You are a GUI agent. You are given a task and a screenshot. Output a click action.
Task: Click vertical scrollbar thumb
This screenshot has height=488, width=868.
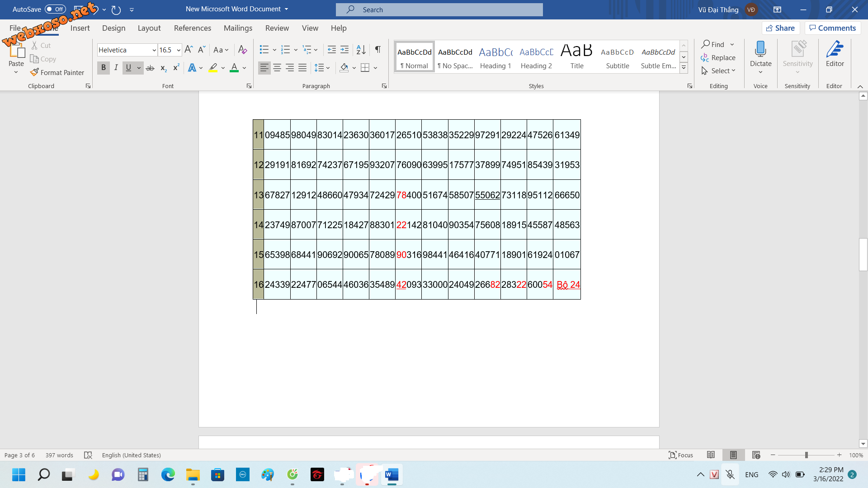click(x=863, y=254)
